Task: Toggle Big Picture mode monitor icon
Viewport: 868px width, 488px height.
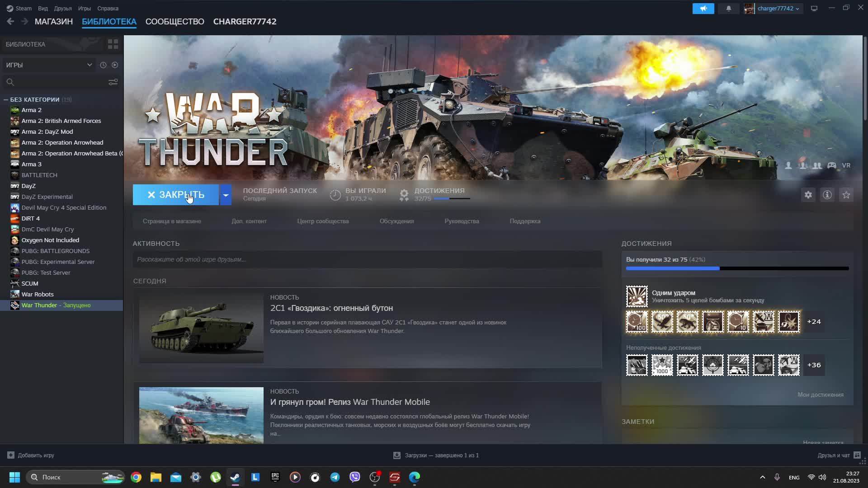Action: tap(814, 9)
